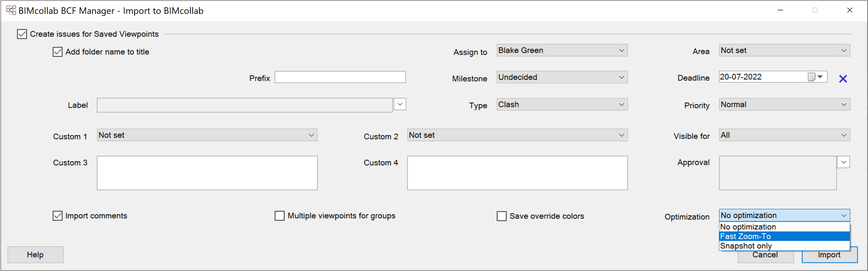The image size is (868, 271).
Task: Disable the Import comments checkbox
Action: pyautogui.click(x=57, y=216)
